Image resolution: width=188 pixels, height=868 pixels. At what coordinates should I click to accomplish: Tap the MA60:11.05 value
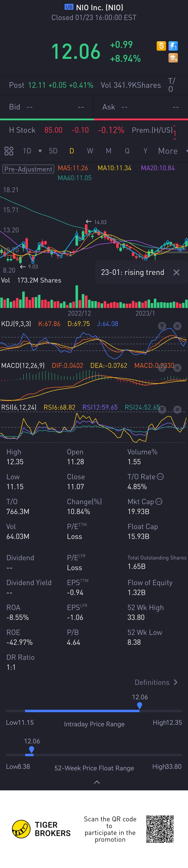[x=75, y=178]
